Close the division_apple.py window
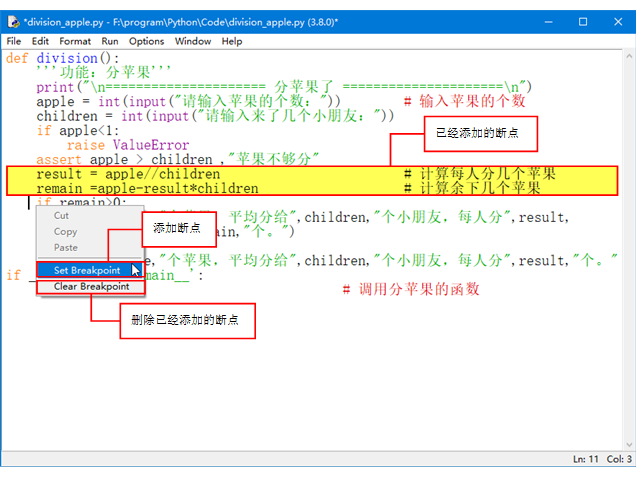636x478 pixels. (618, 22)
